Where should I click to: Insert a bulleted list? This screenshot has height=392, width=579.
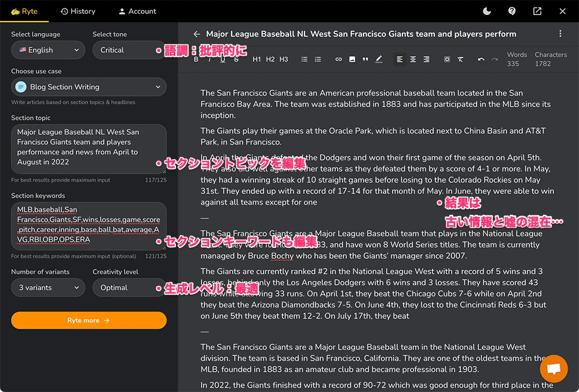click(x=305, y=59)
